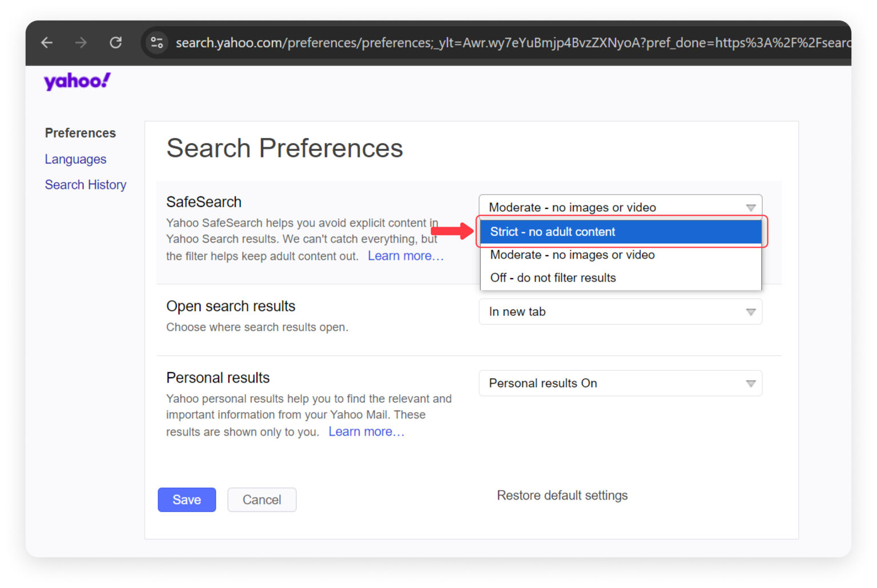This screenshot has height=588, width=877.
Task: Click the page refresh icon
Action: point(116,42)
